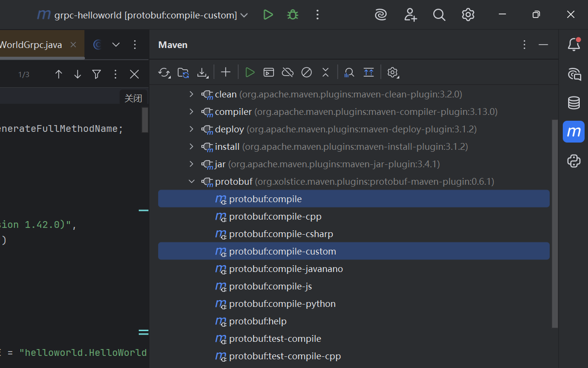This screenshot has height=368, width=588.
Task: Collapse the protobuf plugin node
Action: [191, 181]
